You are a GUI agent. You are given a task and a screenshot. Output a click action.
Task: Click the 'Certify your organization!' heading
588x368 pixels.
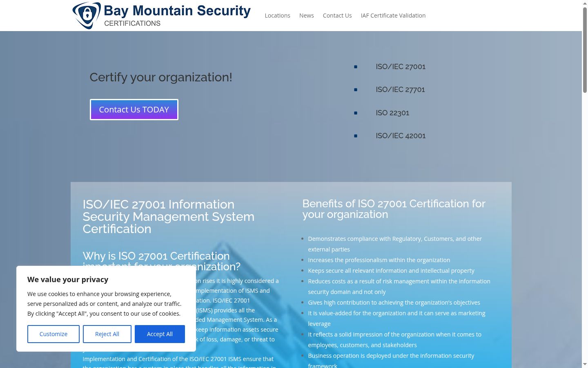point(161,77)
